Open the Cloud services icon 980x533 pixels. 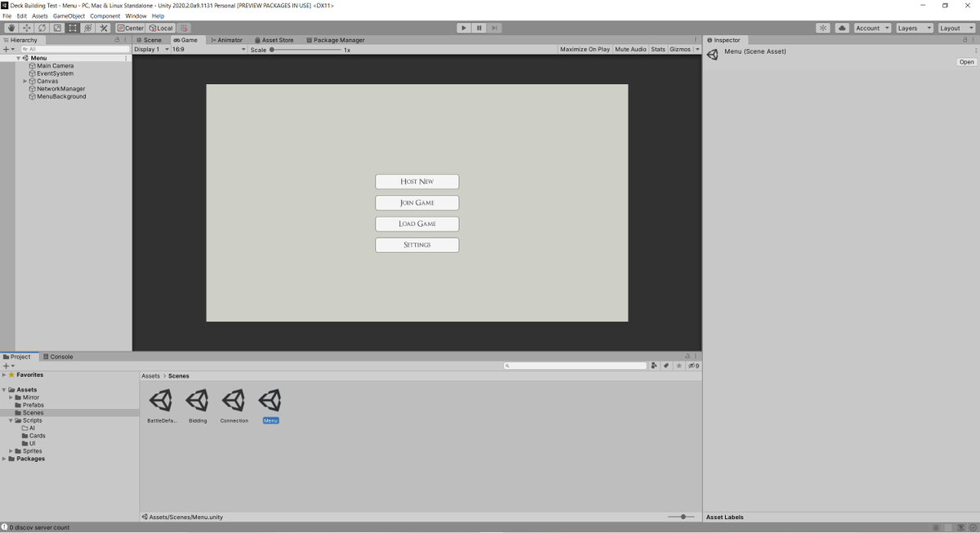(x=842, y=28)
